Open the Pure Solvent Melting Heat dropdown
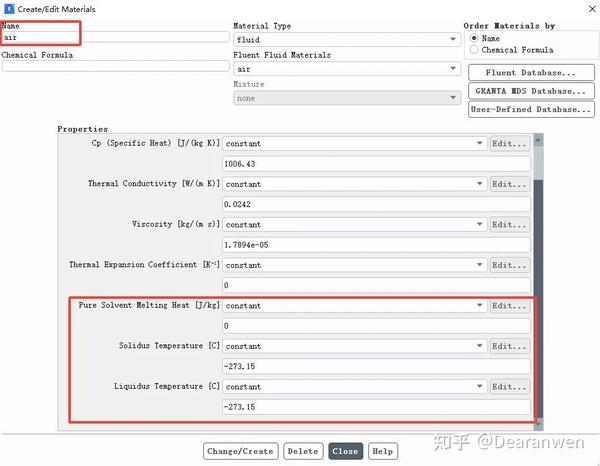 (x=354, y=306)
